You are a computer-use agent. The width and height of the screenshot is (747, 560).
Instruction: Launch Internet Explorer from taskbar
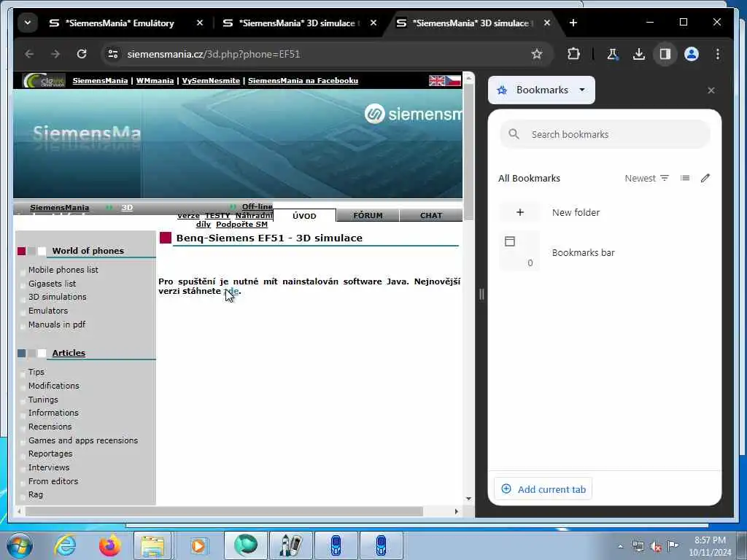(x=65, y=545)
